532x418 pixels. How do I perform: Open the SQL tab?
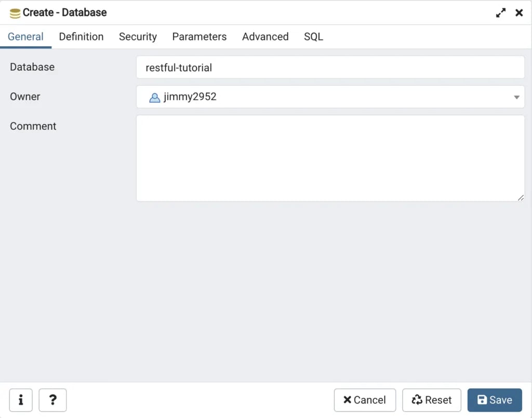click(314, 37)
